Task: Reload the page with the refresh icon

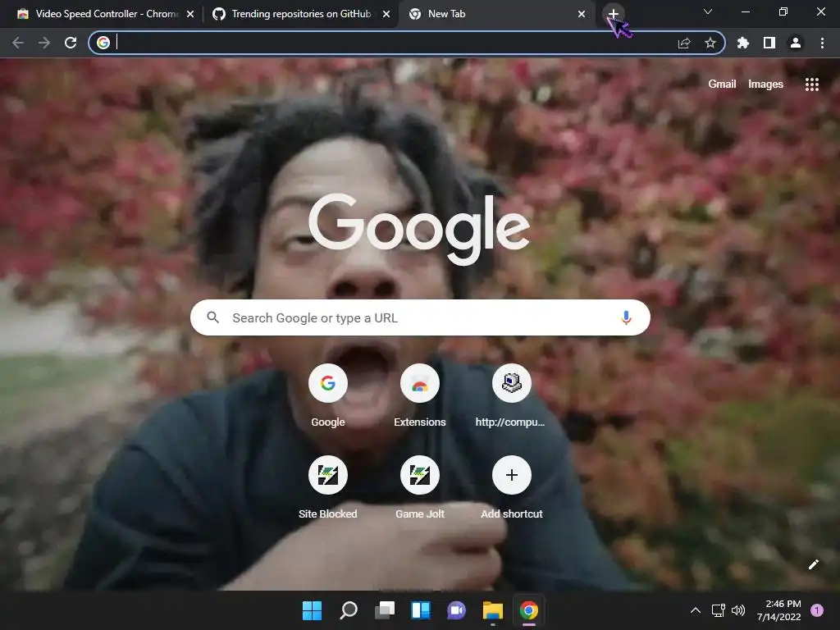Action: pyautogui.click(x=71, y=43)
